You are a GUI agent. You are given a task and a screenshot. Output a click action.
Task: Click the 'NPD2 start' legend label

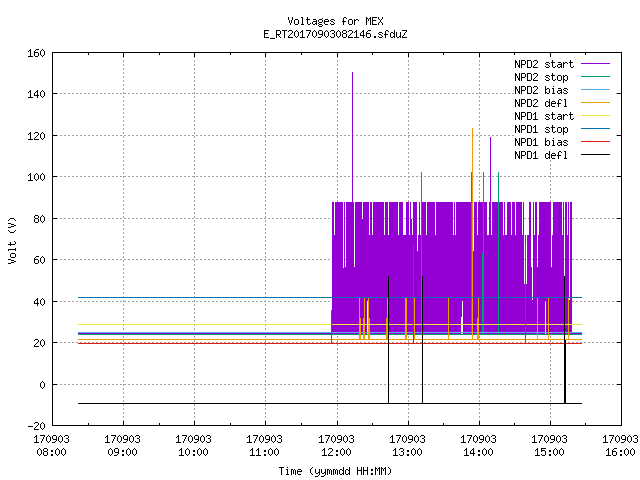[544, 64]
